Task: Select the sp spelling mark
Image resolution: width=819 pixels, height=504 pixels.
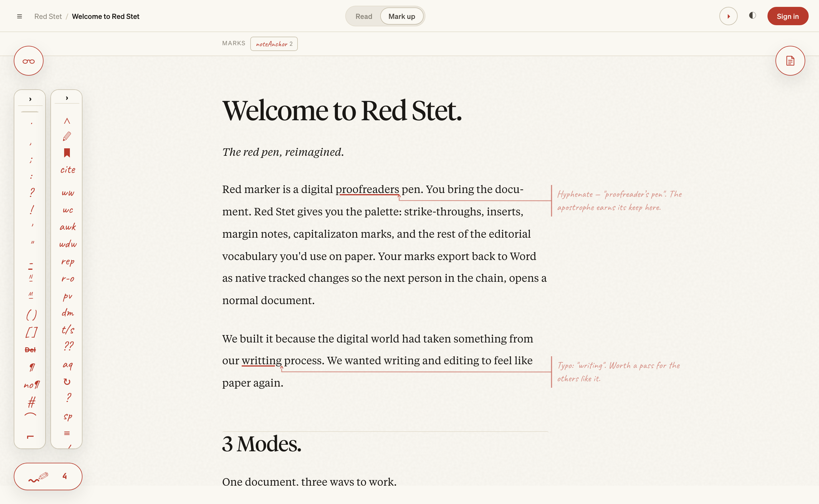Action: (68, 416)
